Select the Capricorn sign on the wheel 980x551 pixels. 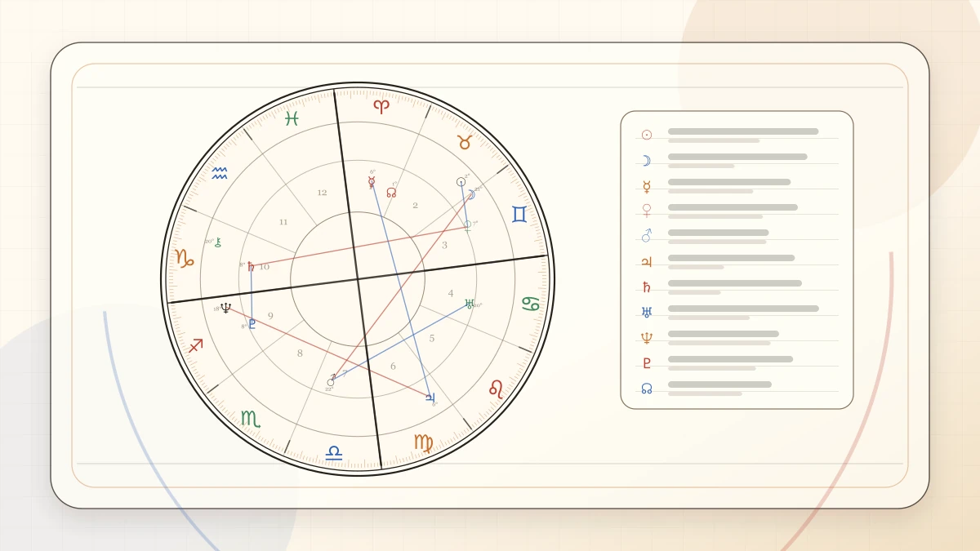tap(185, 259)
